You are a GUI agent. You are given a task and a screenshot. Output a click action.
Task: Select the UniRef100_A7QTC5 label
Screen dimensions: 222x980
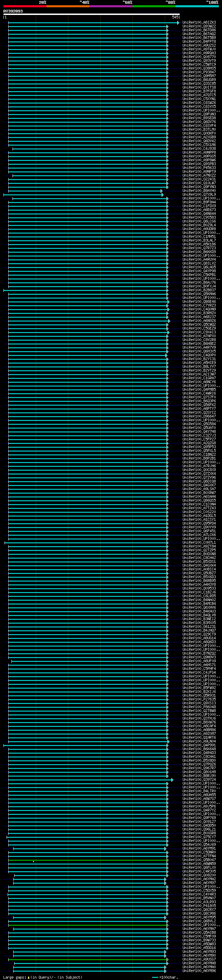tap(199, 95)
